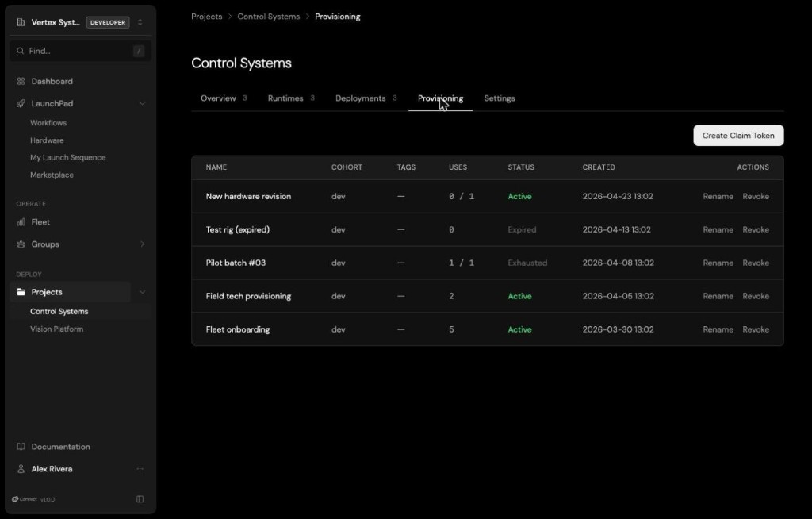Click the 2026-03-30 13:02 created date
Screen dimensions: 812x519
point(618,329)
